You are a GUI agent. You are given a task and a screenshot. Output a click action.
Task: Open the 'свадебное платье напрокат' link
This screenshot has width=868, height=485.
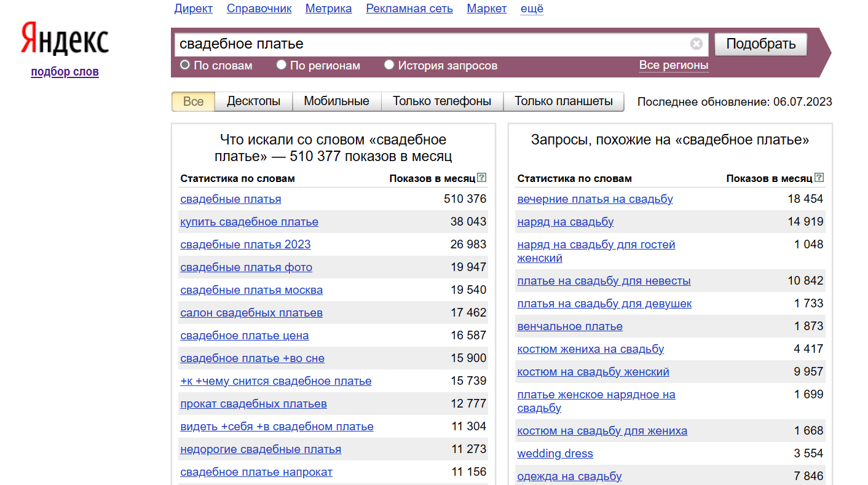tap(256, 472)
